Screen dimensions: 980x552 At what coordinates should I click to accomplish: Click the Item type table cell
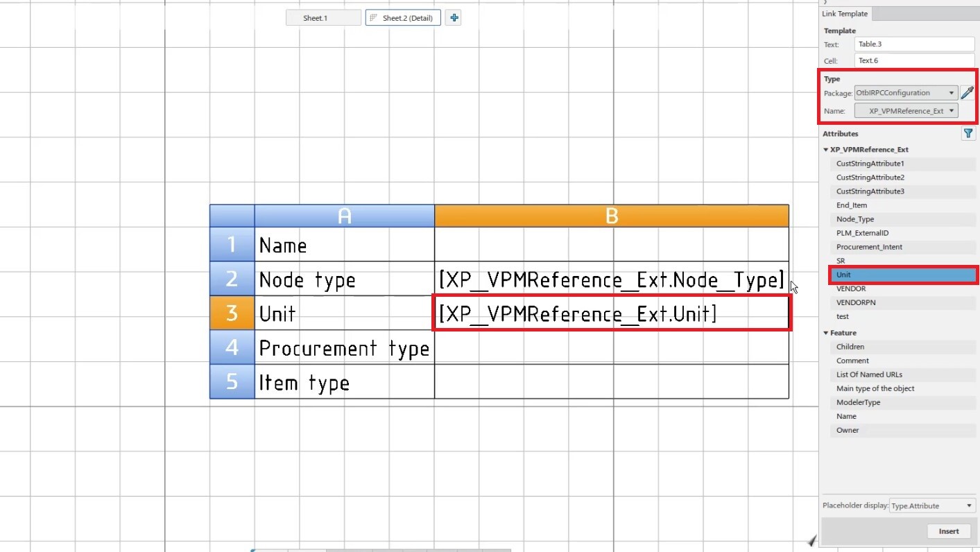[345, 381]
